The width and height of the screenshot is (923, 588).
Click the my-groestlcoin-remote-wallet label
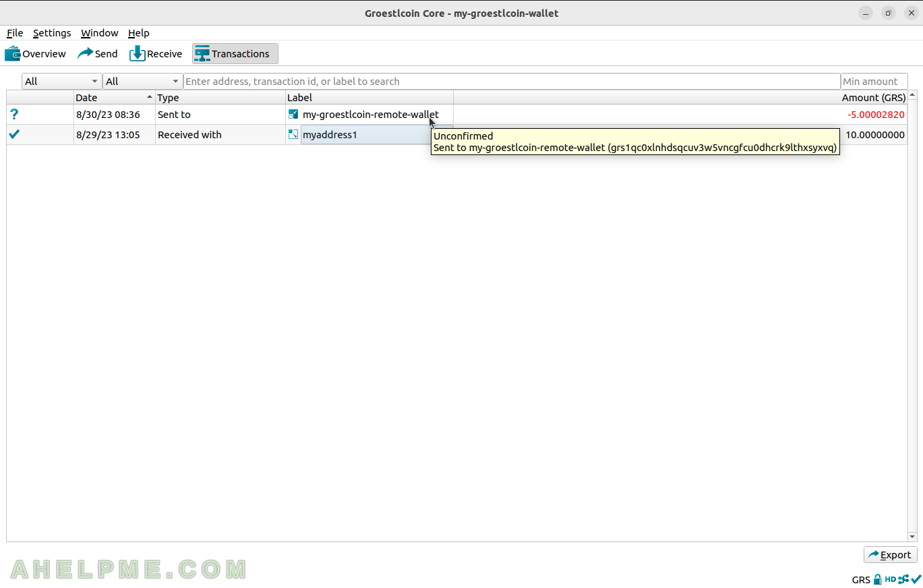[370, 115]
